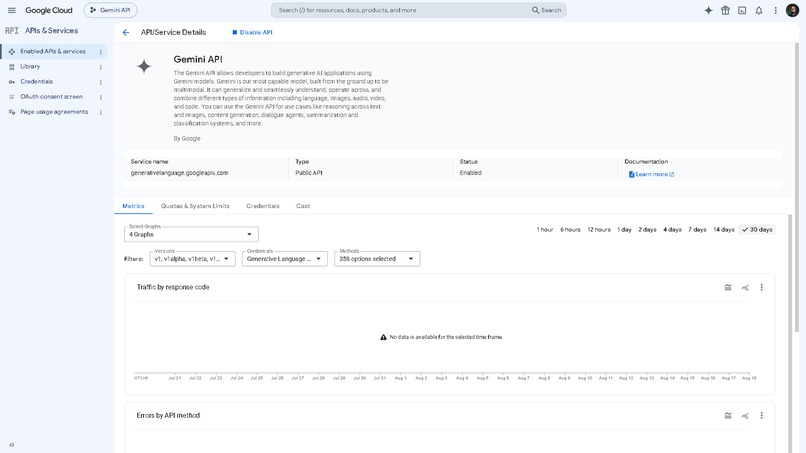
Task: Open more options for Errors by API method
Action: pos(761,415)
